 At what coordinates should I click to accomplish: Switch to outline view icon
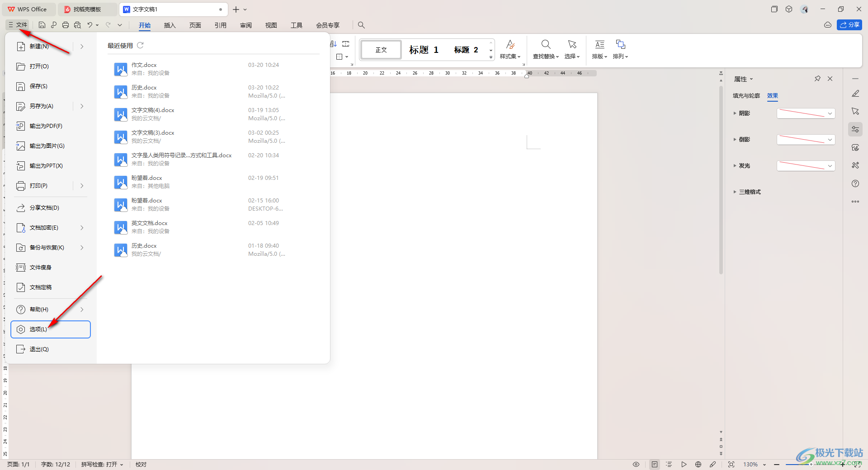pos(669,464)
